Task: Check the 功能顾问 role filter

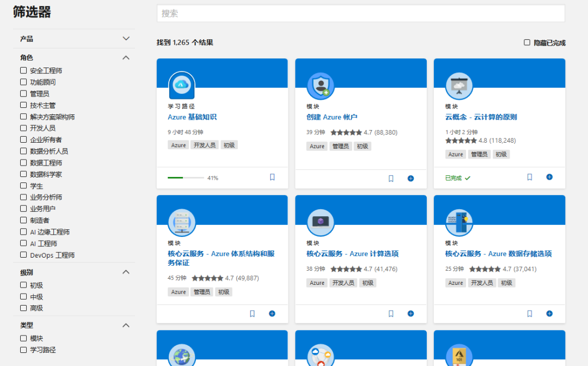Action: (23, 82)
